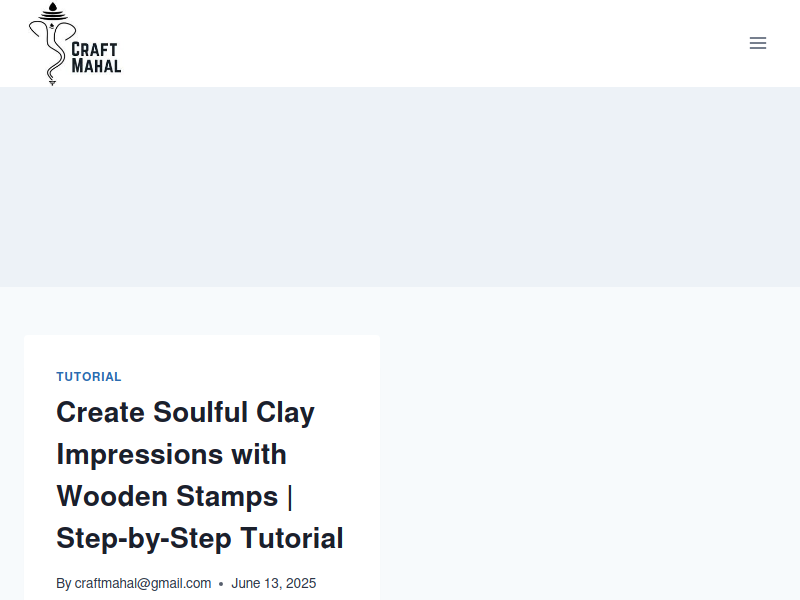The height and width of the screenshot is (600, 800).
Task: Click the dot between author and date
Action: click(221, 584)
